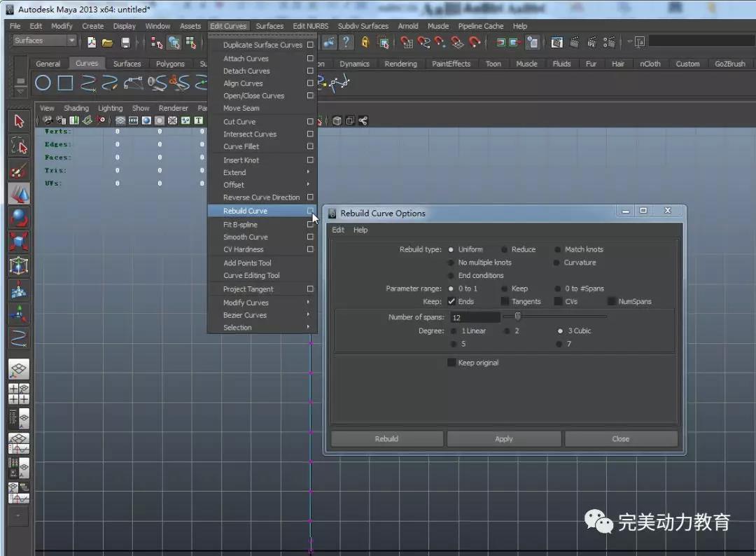Enable the Keep CVs checkbox
The image size is (756, 556).
[x=558, y=301]
